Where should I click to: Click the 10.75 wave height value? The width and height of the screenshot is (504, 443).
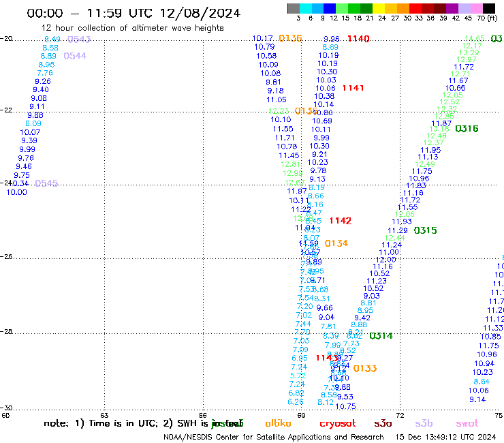345,406
